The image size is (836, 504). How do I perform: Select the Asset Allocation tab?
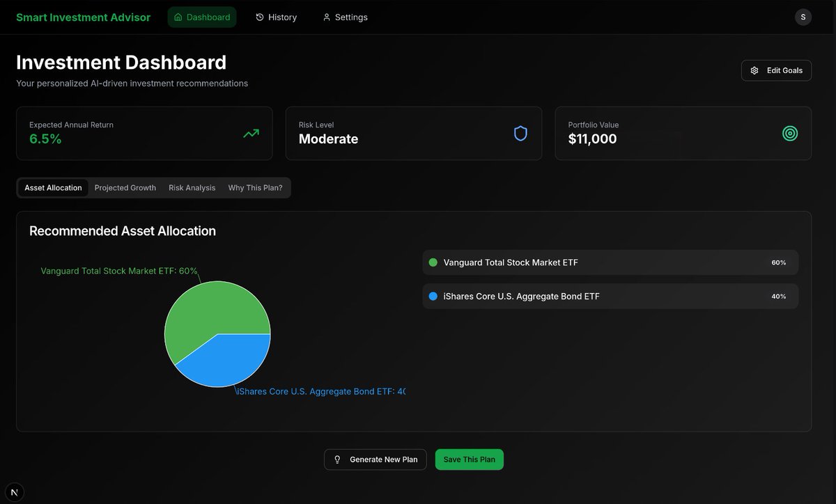tap(53, 188)
